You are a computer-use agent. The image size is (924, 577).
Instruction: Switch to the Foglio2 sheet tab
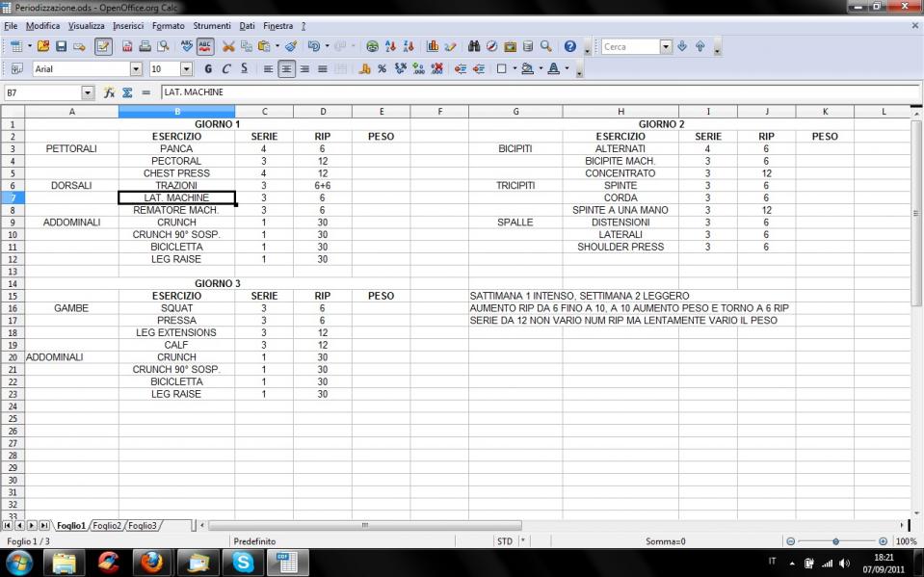106,526
